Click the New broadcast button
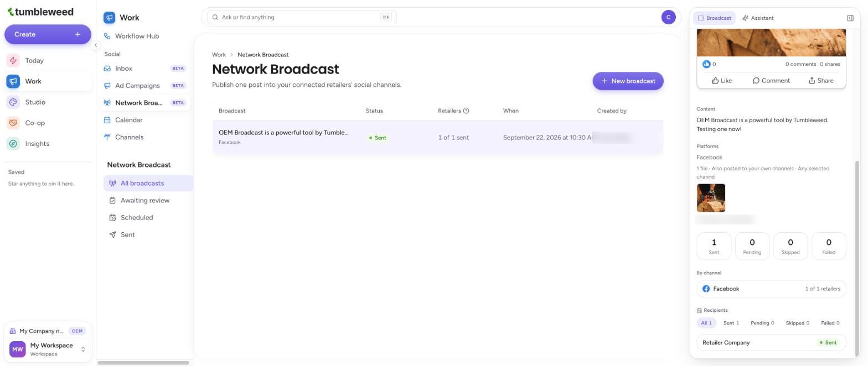868x366 pixels. (x=628, y=81)
